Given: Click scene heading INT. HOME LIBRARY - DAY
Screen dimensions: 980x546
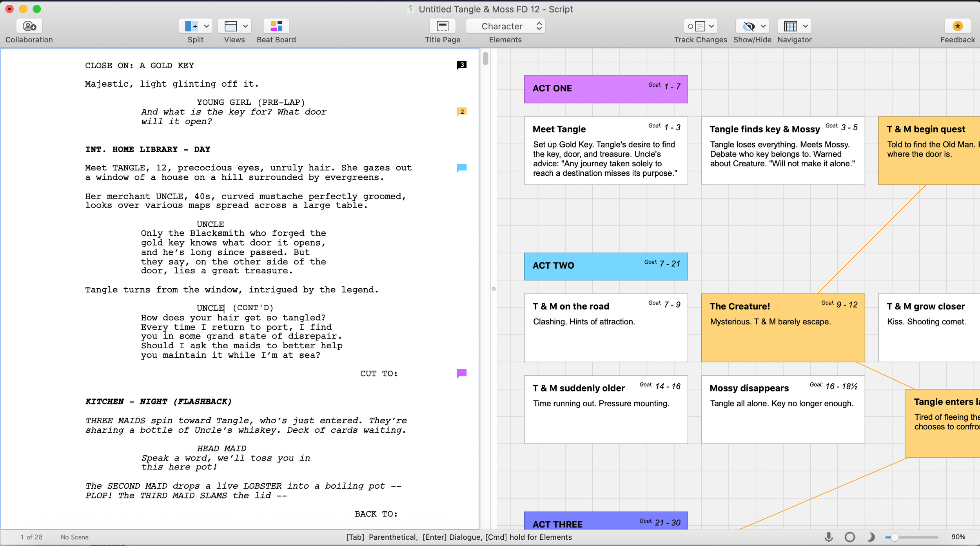Looking at the screenshot, I should pos(148,149).
